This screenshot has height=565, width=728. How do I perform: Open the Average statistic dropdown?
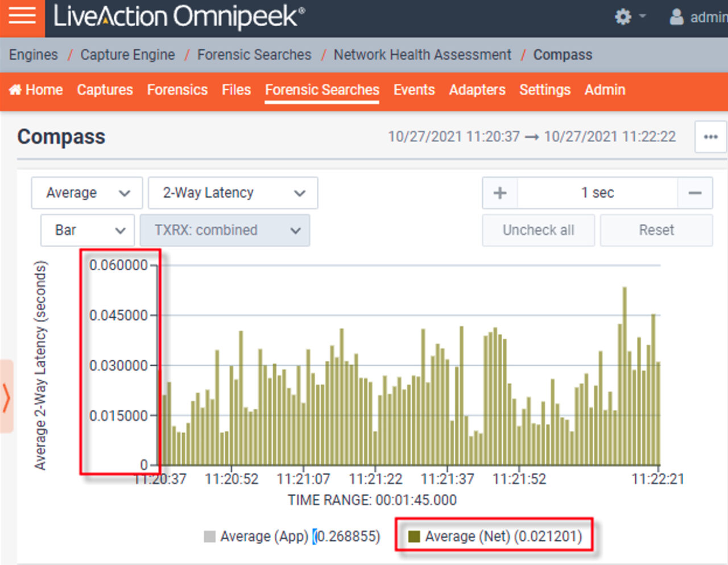[87, 193]
